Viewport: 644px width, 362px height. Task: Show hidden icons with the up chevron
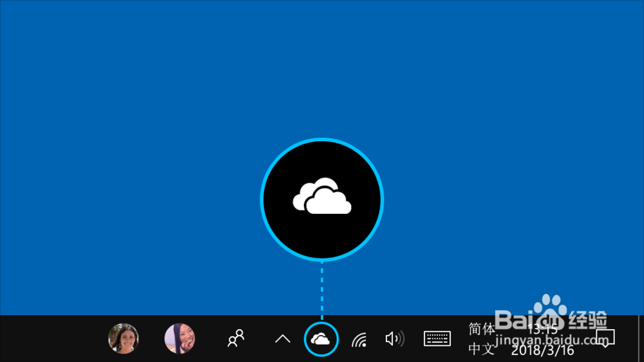pyautogui.click(x=283, y=339)
